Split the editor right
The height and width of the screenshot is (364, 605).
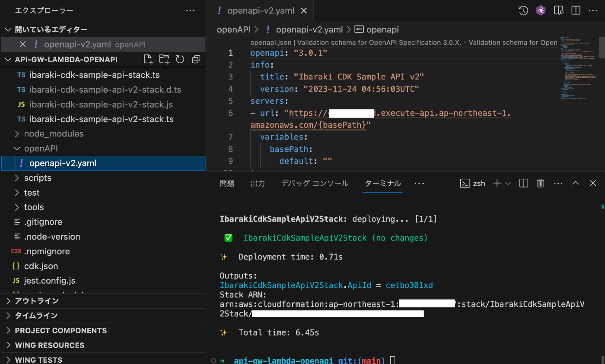point(576,11)
